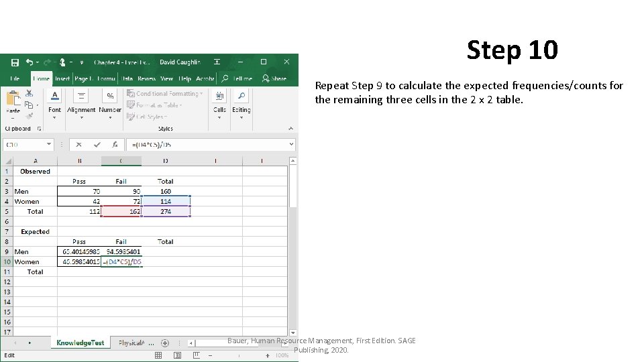This screenshot has height=362, width=644.
Task: Switch to Normal view icon
Action: [158, 355]
